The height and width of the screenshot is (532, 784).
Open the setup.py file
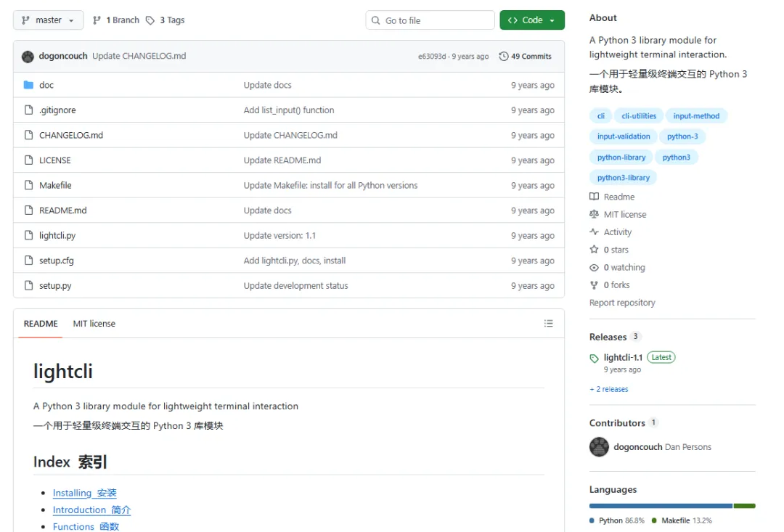pyautogui.click(x=55, y=285)
